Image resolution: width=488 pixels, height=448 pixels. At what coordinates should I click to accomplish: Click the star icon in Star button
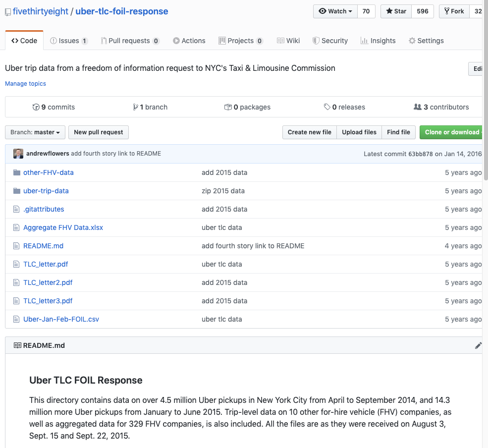tap(389, 11)
